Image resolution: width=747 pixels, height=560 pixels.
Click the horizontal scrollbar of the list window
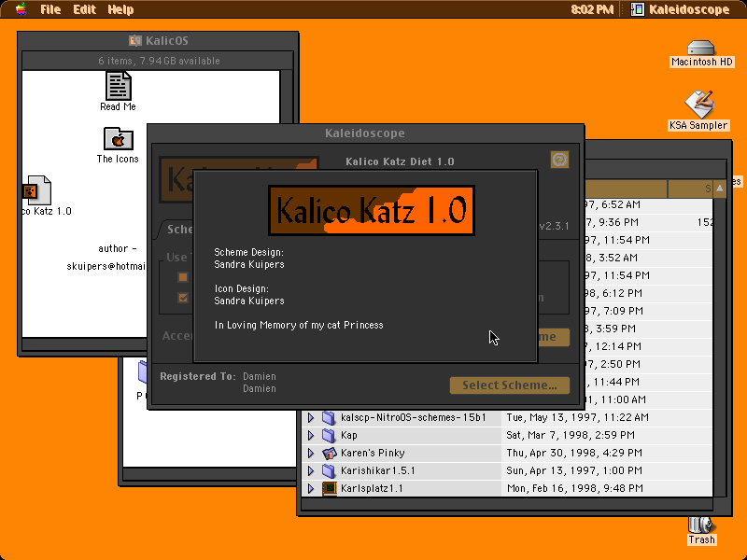[x=507, y=504]
